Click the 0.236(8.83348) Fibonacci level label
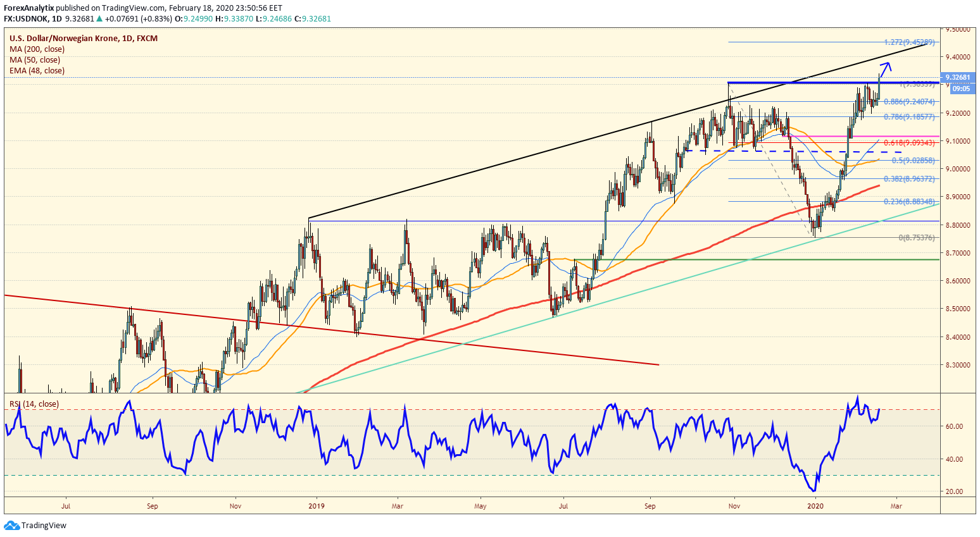The height and width of the screenshot is (537, 980). [x=909, y=202]
